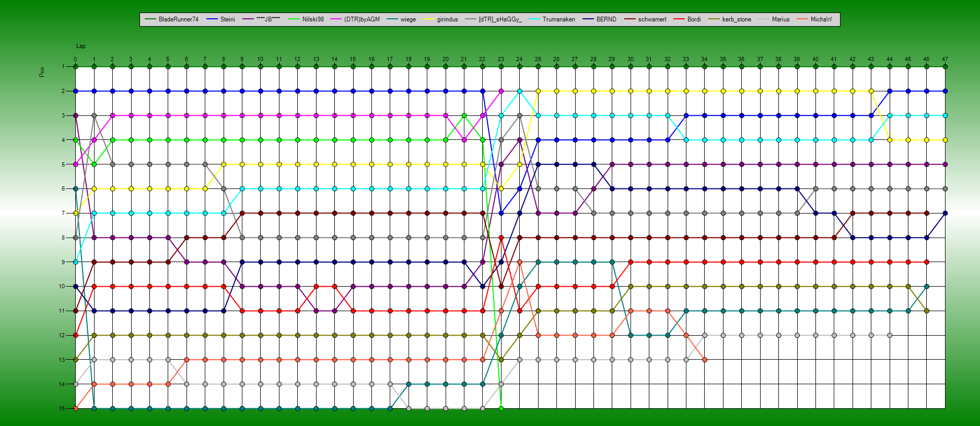Image resolution: width=980 pixels, height=426 pixels.
Task: Click the 'Lap' axis title
Action: click(81, 46)
